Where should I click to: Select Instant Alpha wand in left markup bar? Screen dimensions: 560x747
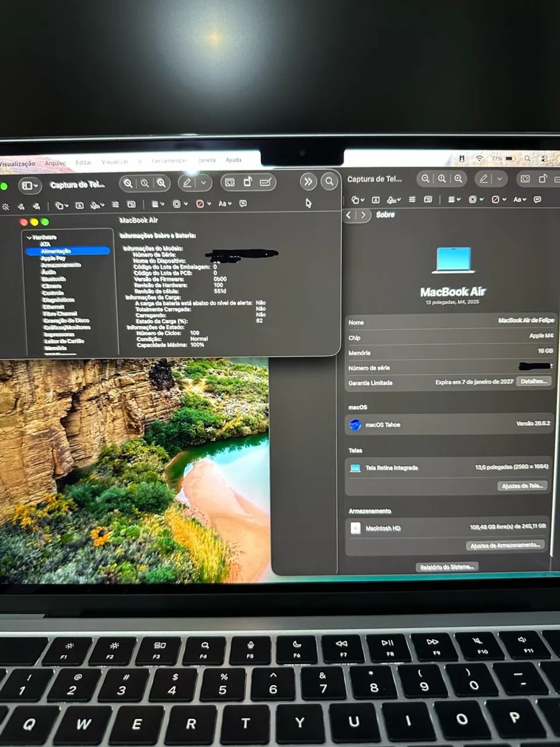tap(6, 207)
